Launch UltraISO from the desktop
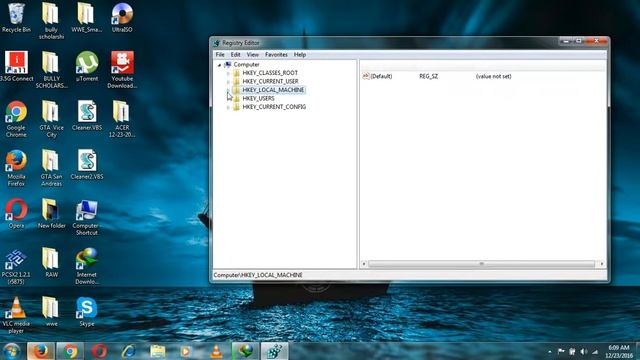Image resolution: width=640 pixels, height=360 pixels. click(122, 18)
